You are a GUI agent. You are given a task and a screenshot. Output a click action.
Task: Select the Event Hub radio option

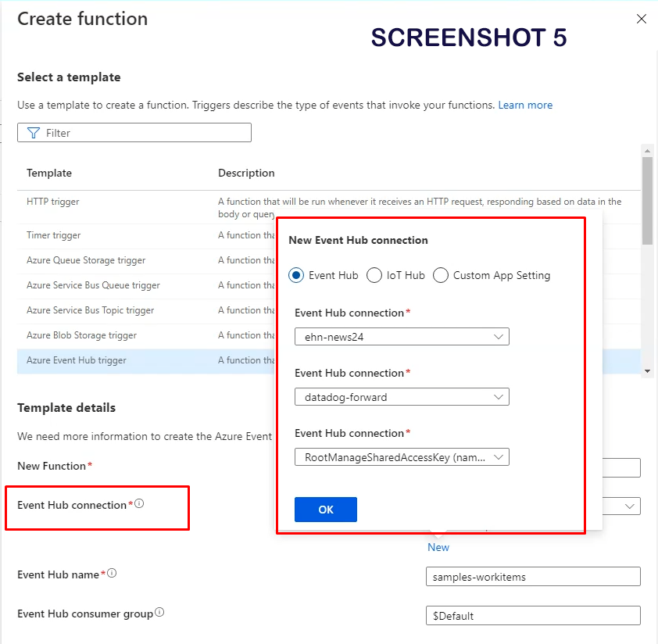pyautogui.click(x=296, y=275)
